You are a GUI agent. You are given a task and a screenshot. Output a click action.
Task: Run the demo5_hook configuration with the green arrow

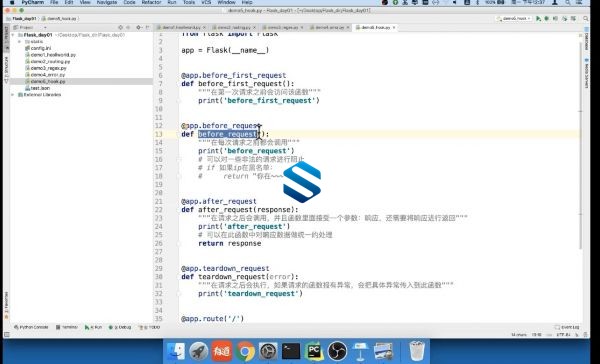pos(538,18)
